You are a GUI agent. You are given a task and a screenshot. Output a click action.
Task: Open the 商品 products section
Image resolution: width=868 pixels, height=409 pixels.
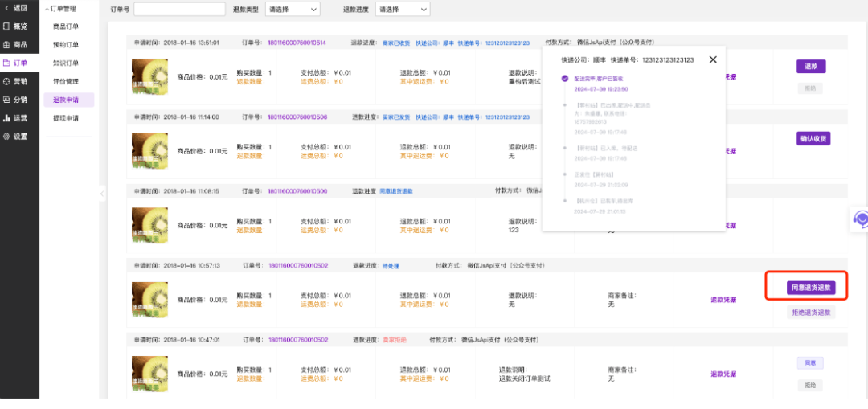tap(16, 45)
